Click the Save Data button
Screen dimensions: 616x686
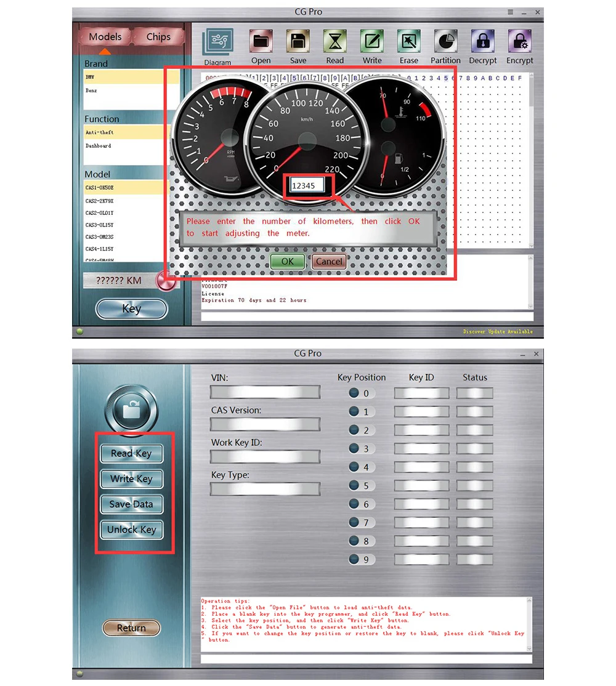coord(131,504)
